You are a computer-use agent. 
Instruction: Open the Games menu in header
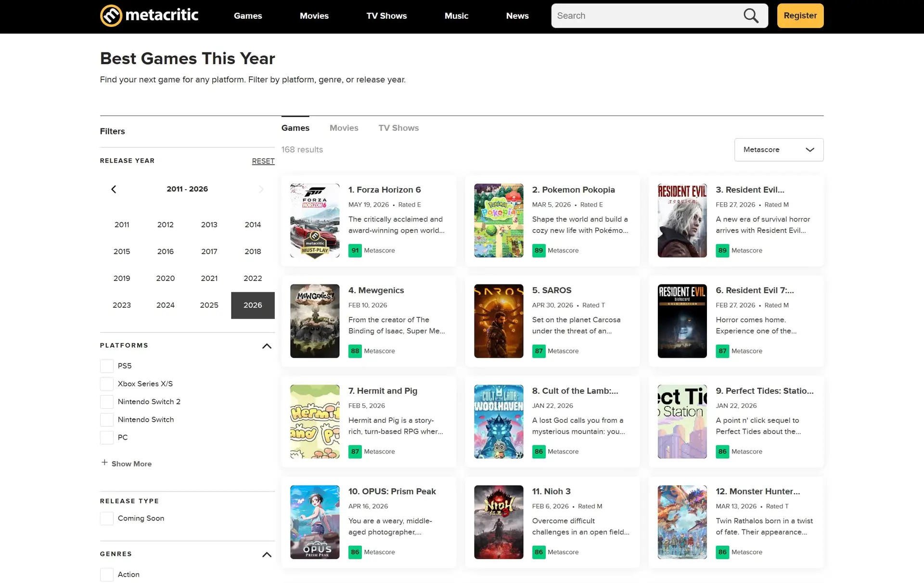(248, 16)
